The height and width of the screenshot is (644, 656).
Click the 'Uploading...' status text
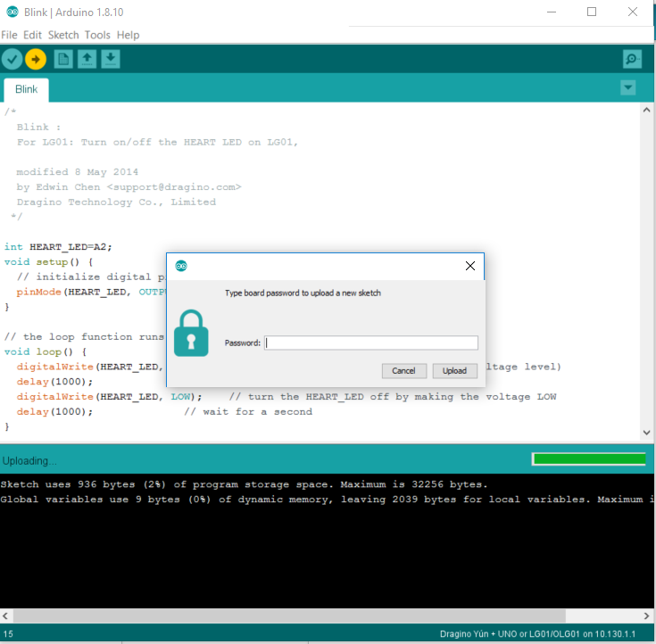pos(29,461)
